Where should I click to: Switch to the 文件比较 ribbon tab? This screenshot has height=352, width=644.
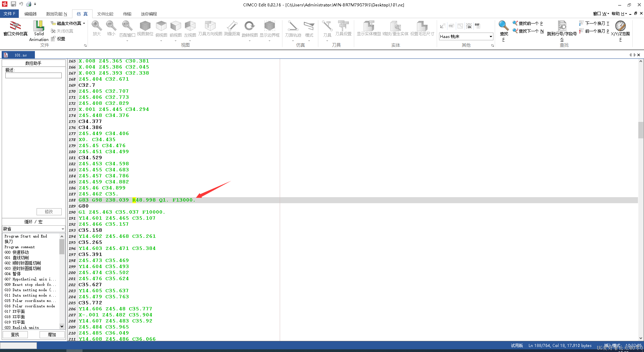point(105,14)
